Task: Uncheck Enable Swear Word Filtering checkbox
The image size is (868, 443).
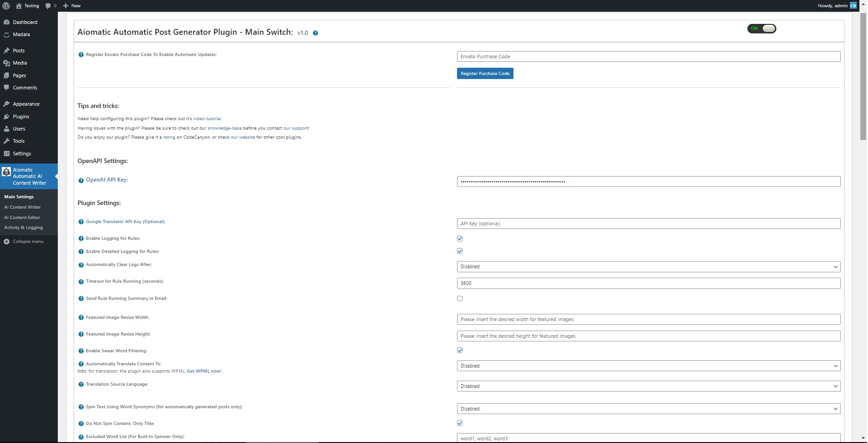Action: pyautogui.click(x=460, y=350)
